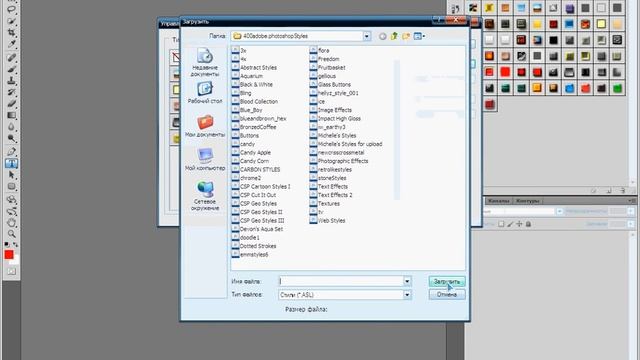Open Мой компьютер in places bar
640x360 pixels.
205,160
